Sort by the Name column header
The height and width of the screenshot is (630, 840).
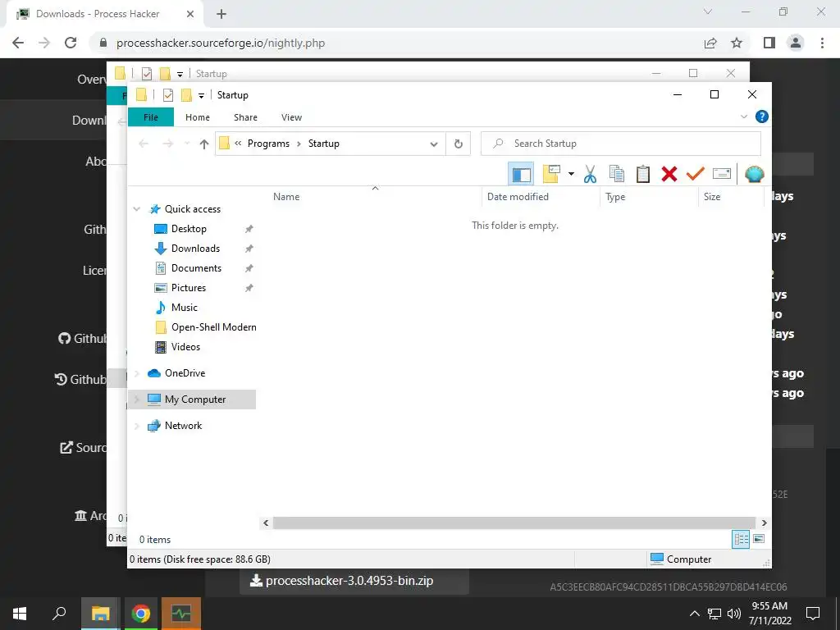pyautogui.click(x=286, y=197)
